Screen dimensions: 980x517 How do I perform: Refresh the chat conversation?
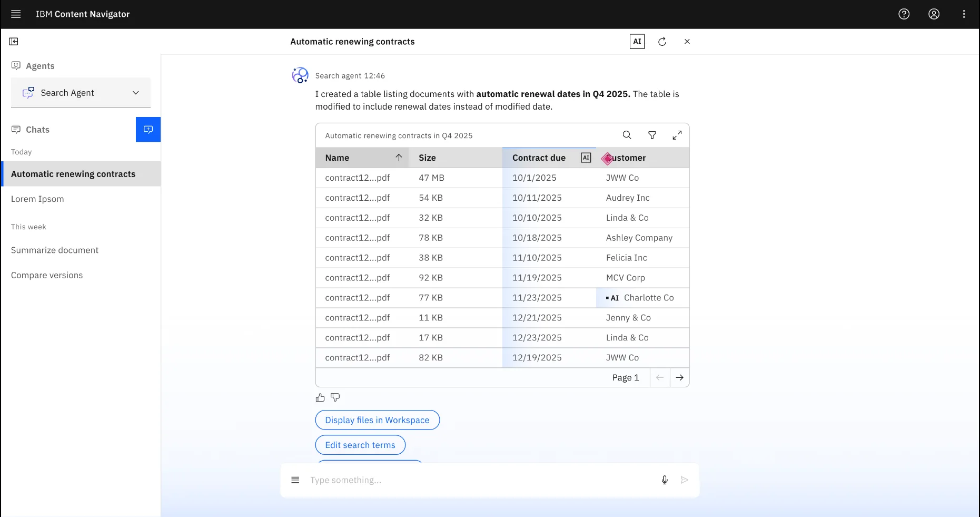pyautogui.click(x=662, y=42)
